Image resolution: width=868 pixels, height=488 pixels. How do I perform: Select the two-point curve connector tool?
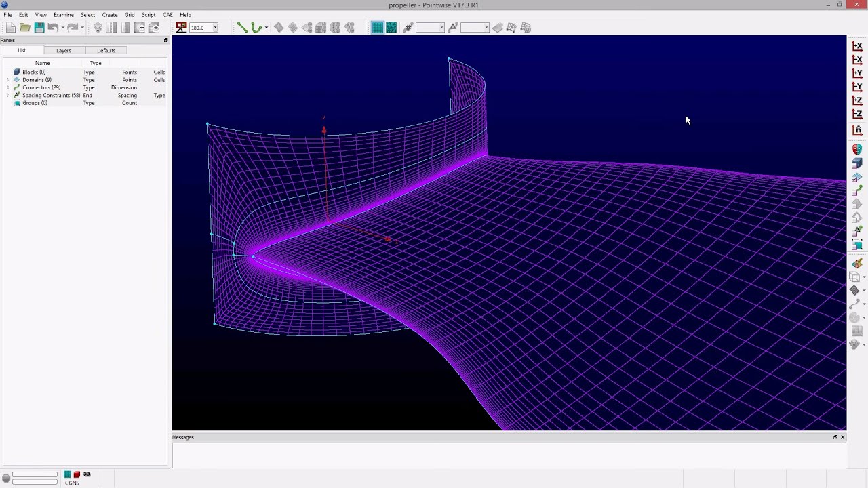242,28
